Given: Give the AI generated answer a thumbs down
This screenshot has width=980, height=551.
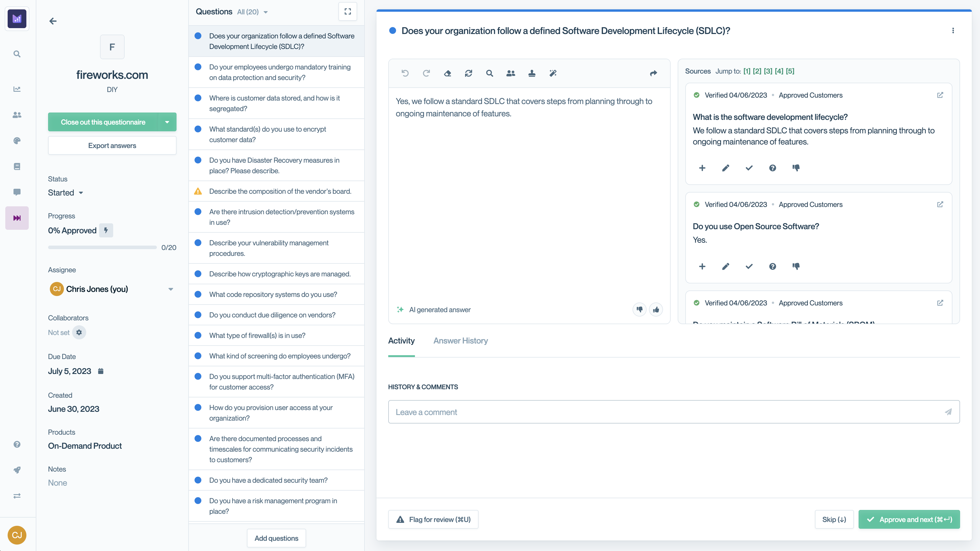Looking at the screenshot, I should point(639,309).
